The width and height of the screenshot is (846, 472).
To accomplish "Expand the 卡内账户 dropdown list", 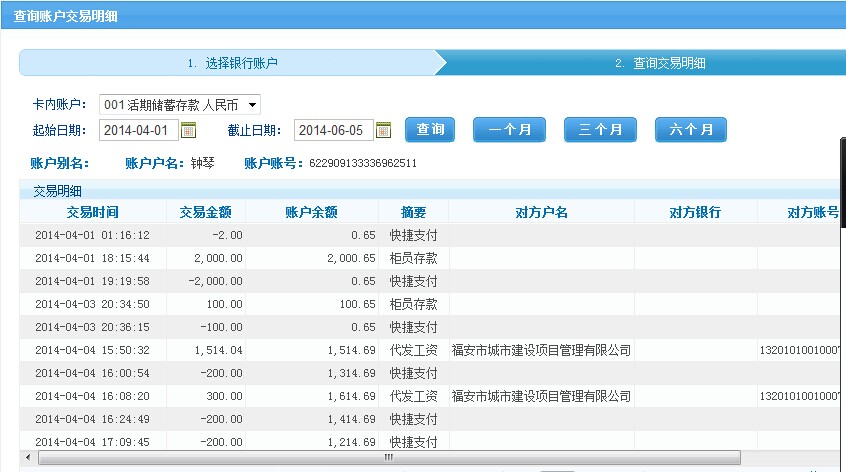I will point(253,104).
